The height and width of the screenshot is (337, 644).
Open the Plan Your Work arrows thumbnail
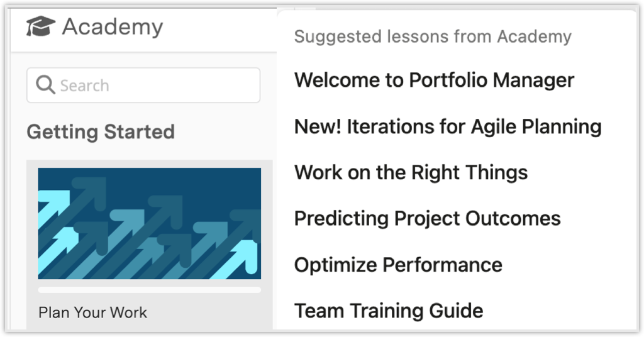(150, 223)
